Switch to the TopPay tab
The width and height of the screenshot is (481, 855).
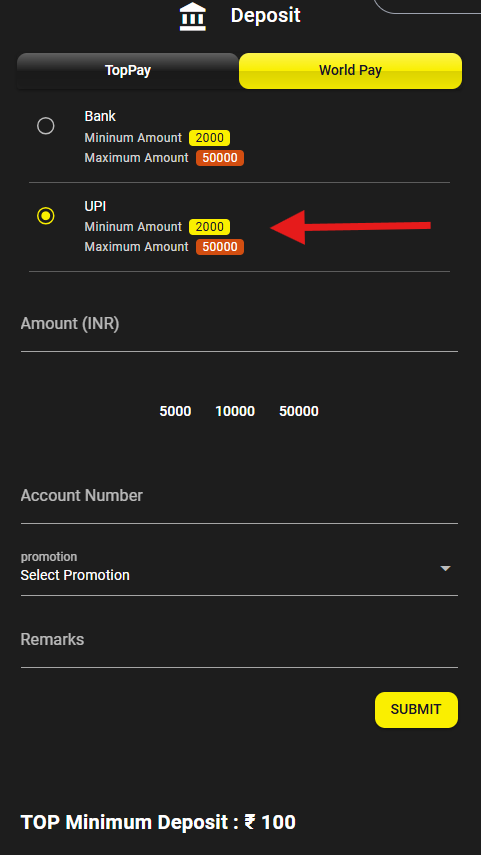click(128, 71)
